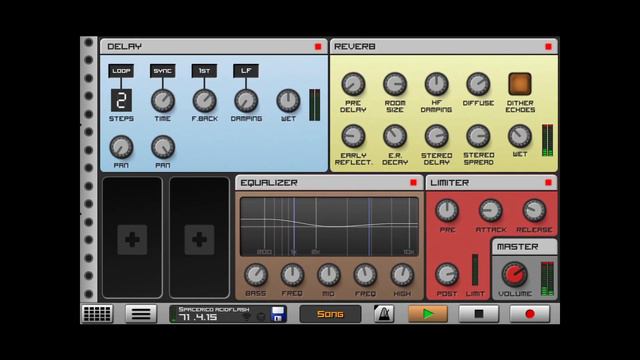Click the Equalizer Mid knob
The image size is (640, 360).
pyautogui.click(x=329, y=275)
